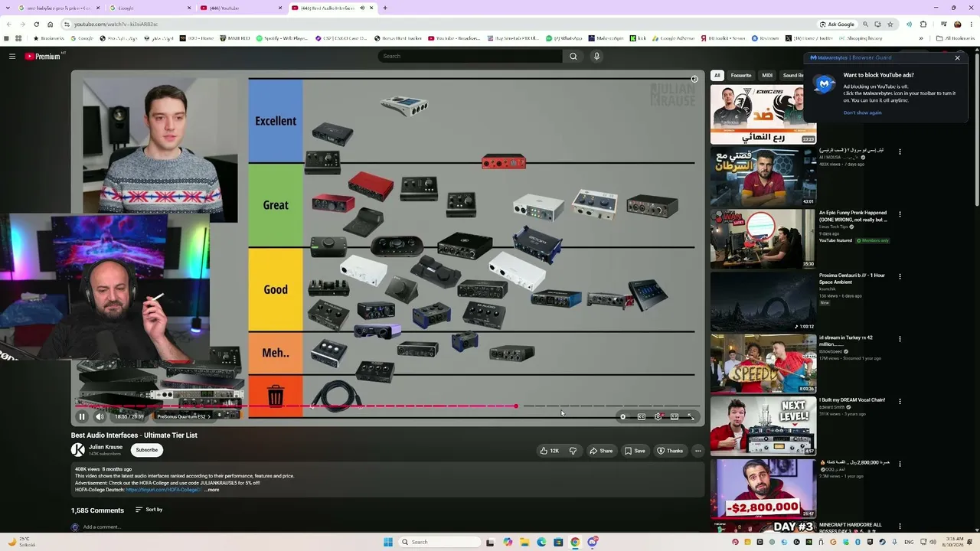Open video player settings gear
Image resolution: width=980 pixels, height=551 pixels.
click(658, 416)
